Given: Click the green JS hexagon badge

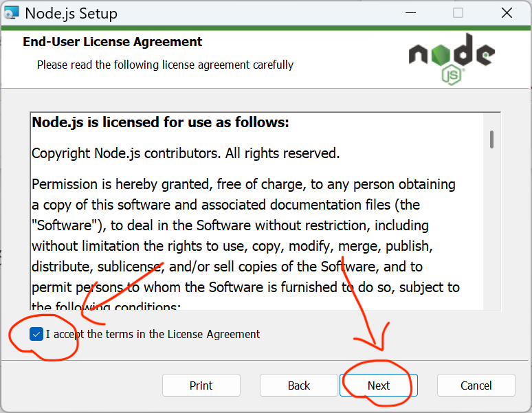Looking at the screenshot, I should click(451, 74).
